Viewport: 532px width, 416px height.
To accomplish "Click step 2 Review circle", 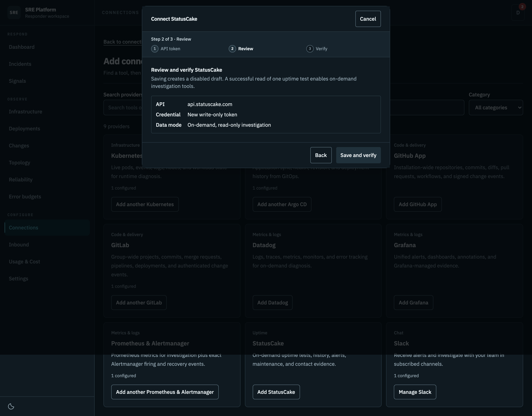I will click(x=232, y=49).
